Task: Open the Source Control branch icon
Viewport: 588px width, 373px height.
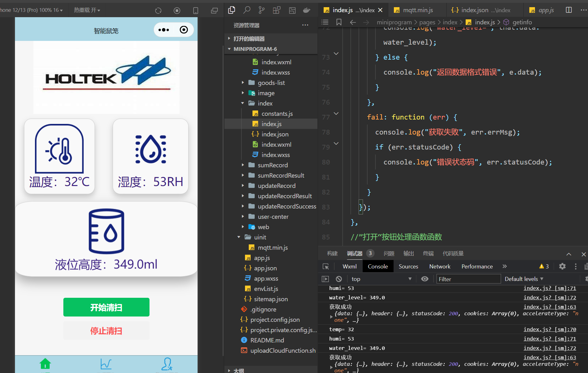Action: 262,10
